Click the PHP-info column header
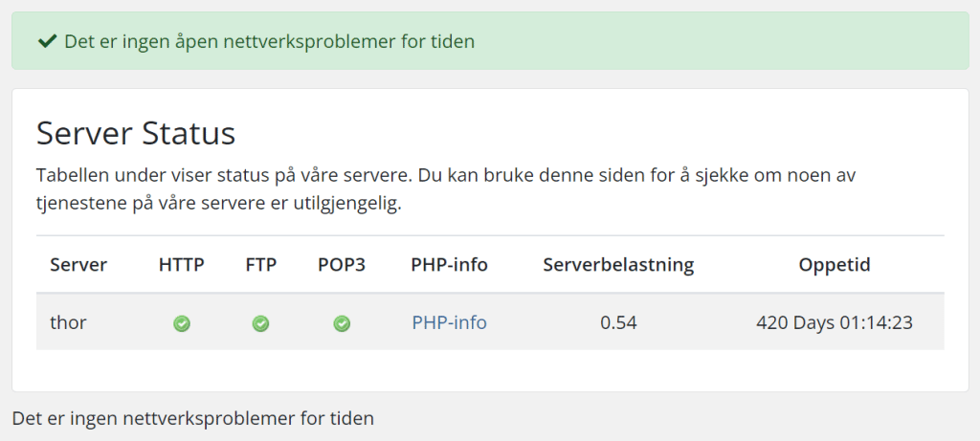The width and height of the screenshot is (980, 441). 449,265
